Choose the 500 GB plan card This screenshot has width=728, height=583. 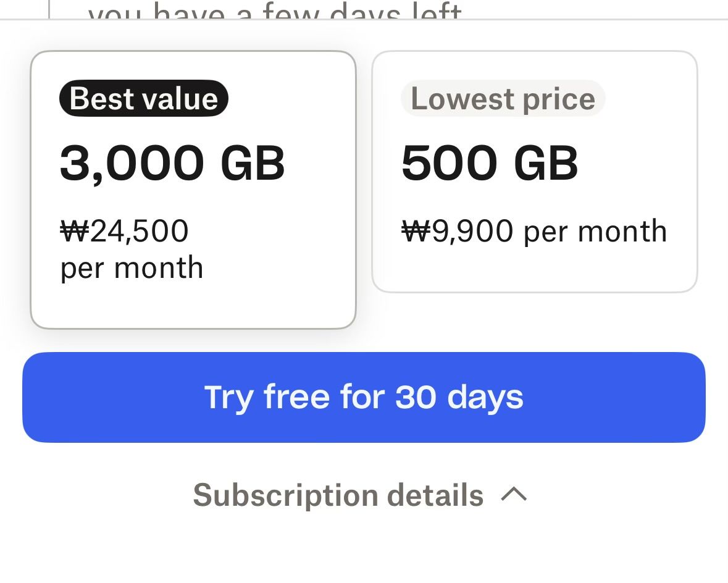pyautogui.click(x=534, y=171)
